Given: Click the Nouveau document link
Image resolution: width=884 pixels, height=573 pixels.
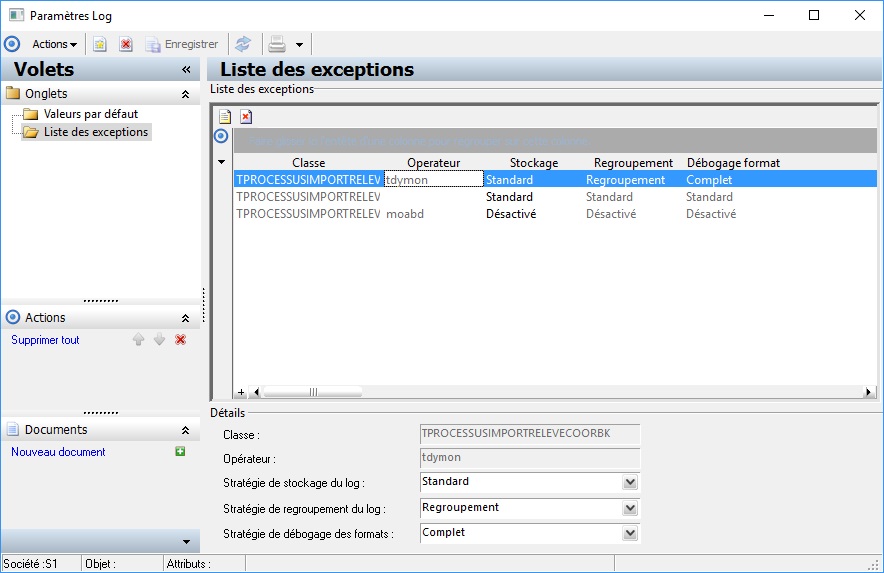Looking at the screenshot, I should click(x=58, y=452).
